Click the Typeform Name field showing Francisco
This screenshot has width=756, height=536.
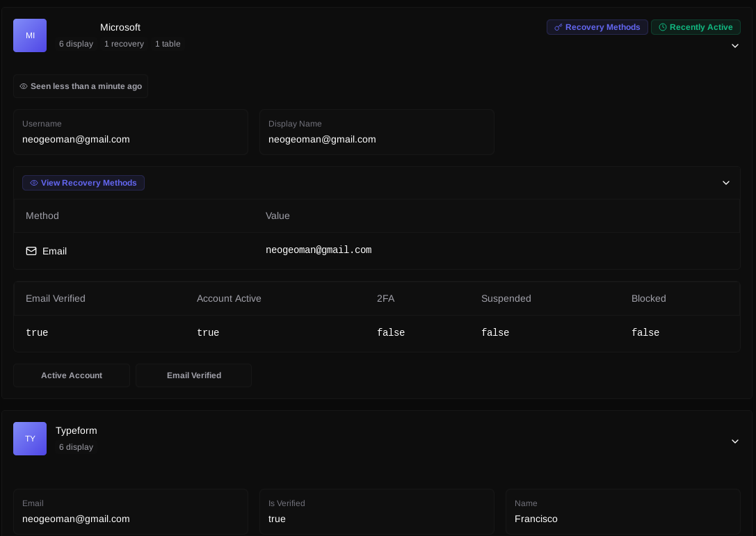click(622, 512)
